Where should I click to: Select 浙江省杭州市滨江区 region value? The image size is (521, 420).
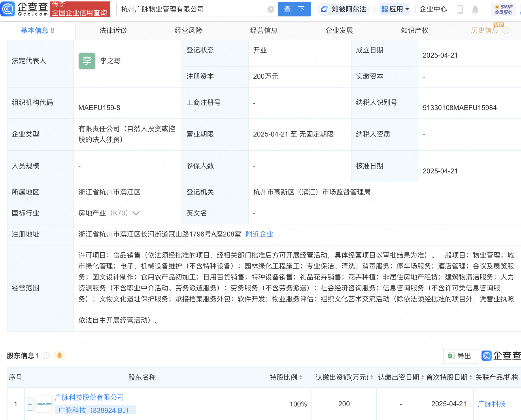110,192
